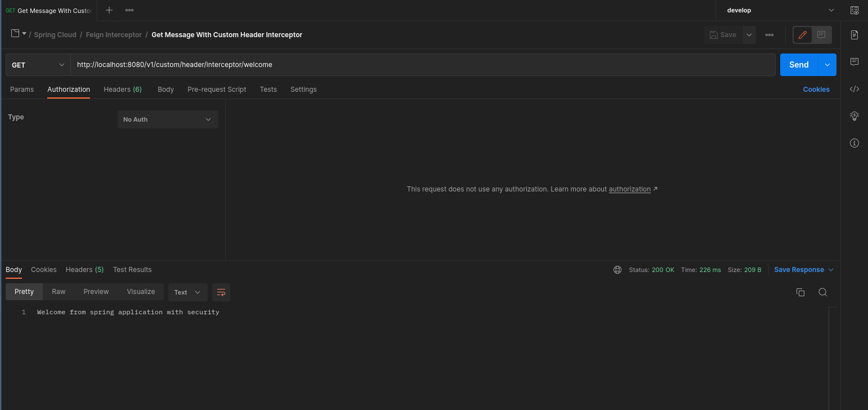Image resolution: width=868 pixels, height=410 pixels.
Task: Open a new tab with plus icon
Action: pyautogui.click(x=109, y=10)
